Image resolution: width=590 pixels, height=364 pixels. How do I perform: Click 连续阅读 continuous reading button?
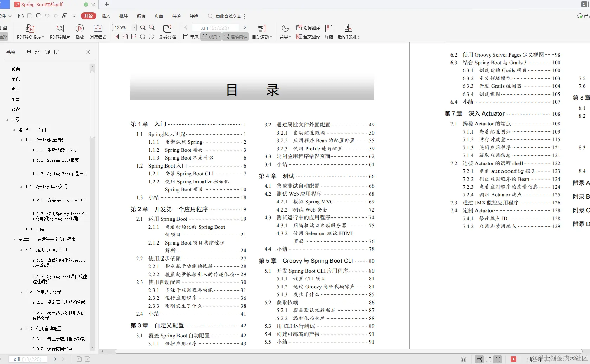coord(235,36)
